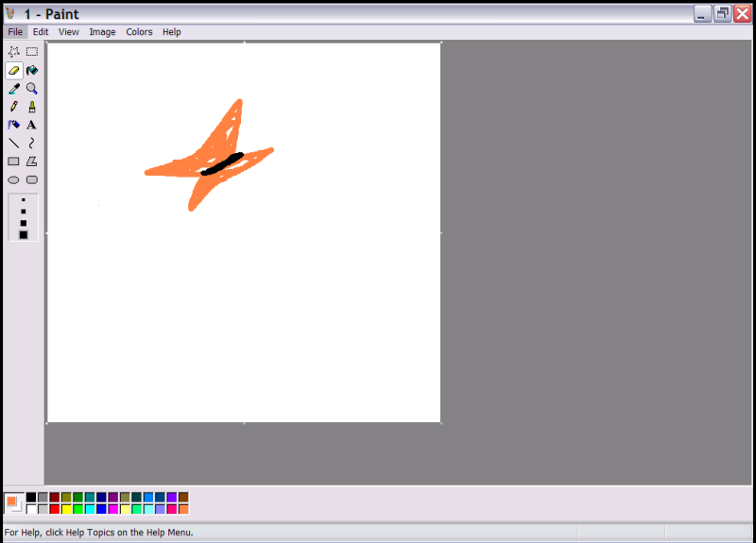Open the Edit menu
Image resolution: width=756 pixels, height=543 pixels.
(x=41, y=32)
